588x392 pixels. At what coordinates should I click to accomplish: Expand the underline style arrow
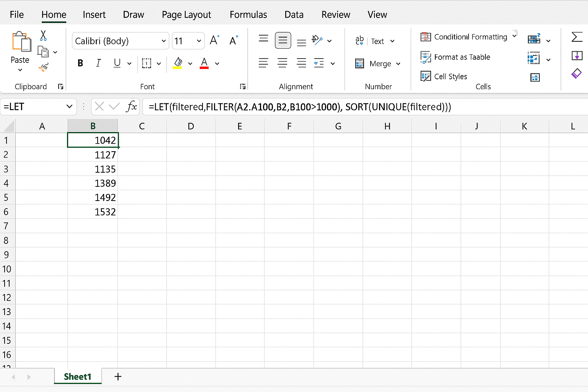129,64
